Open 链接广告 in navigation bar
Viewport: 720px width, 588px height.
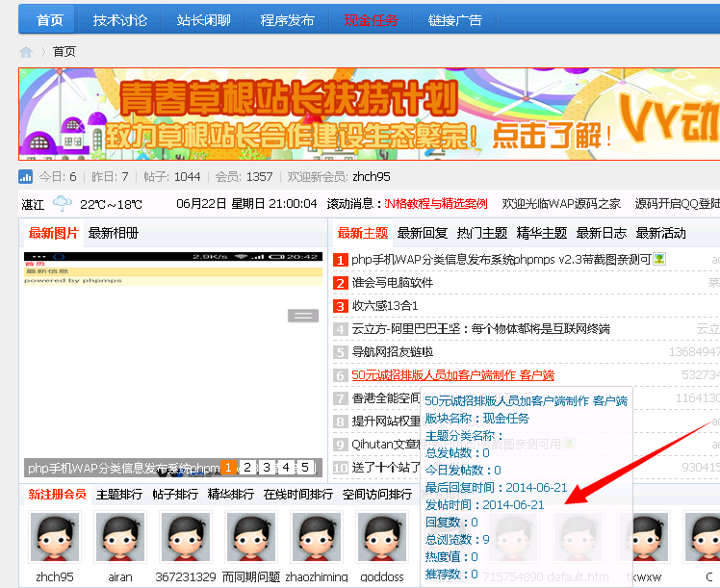[x=455, y=20]
